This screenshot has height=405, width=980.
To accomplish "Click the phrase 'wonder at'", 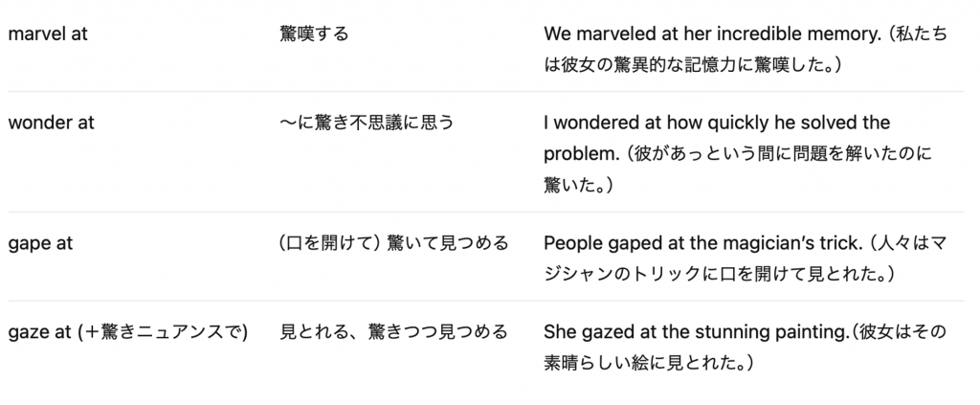I will tap(52, 123).
